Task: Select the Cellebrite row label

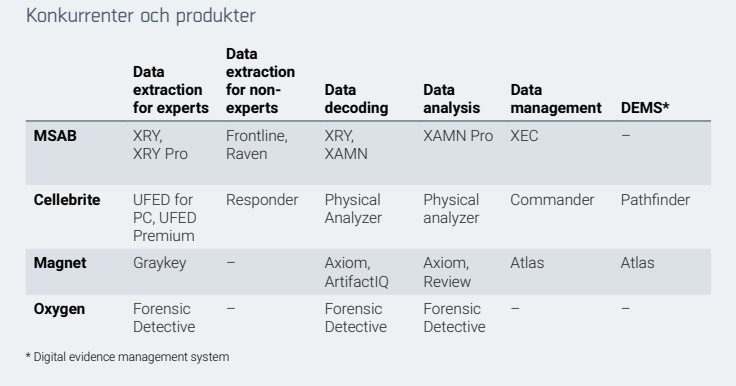Action: [x=67, y=200]
